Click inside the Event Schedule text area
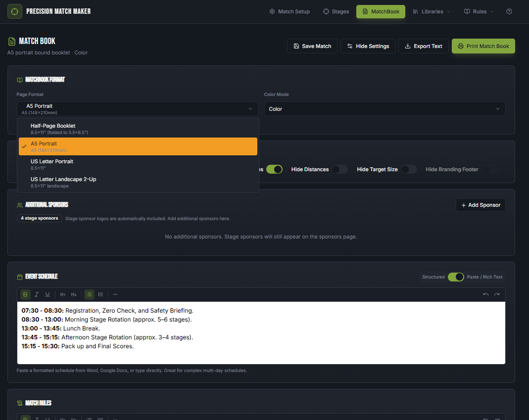 pos(261,332)
